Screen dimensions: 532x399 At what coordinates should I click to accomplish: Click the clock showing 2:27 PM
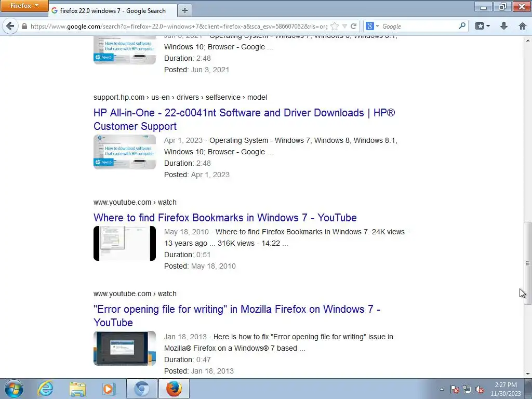pyautogui.click(x=506, y=389)
